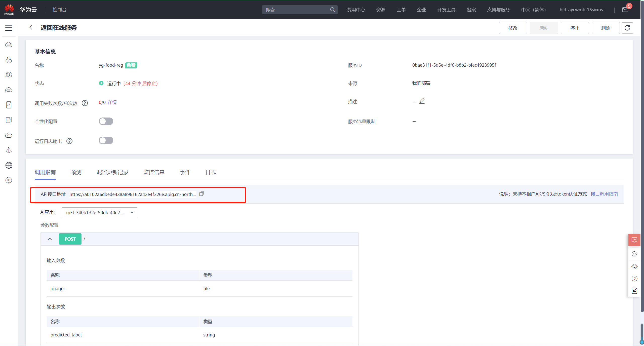Click the page's vertical scrollbar
Screen dimensions: 644x346
(642, 156)
